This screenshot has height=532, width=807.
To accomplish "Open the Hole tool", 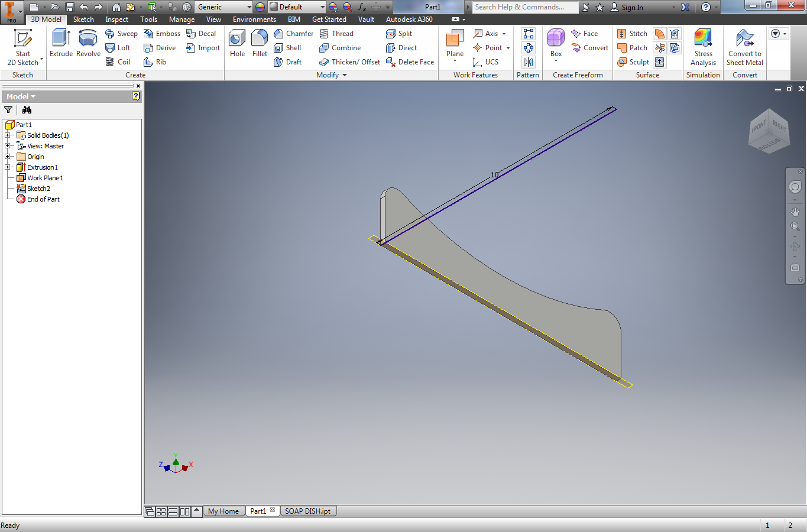I will [237, 43].
